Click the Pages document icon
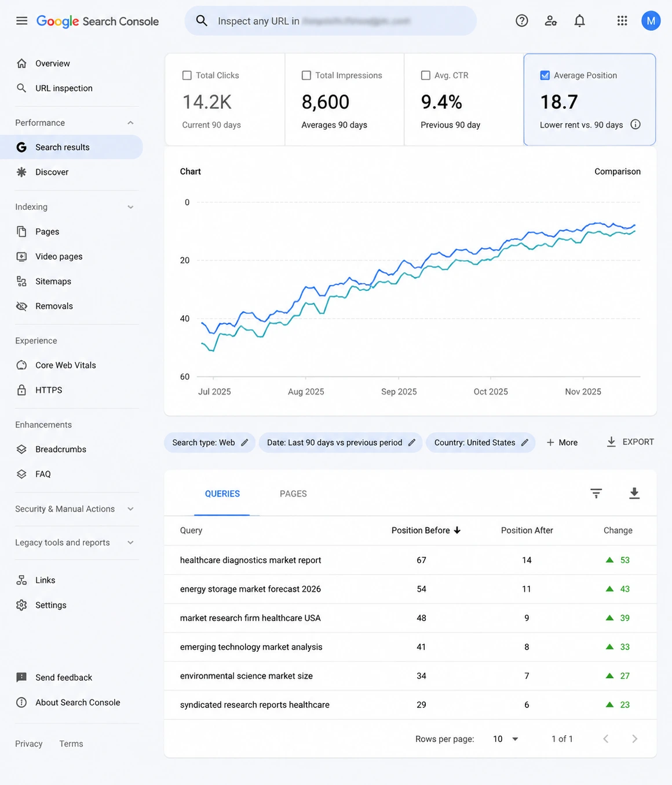672x785 pixels. pyautogui.click(x=21, y=232)
